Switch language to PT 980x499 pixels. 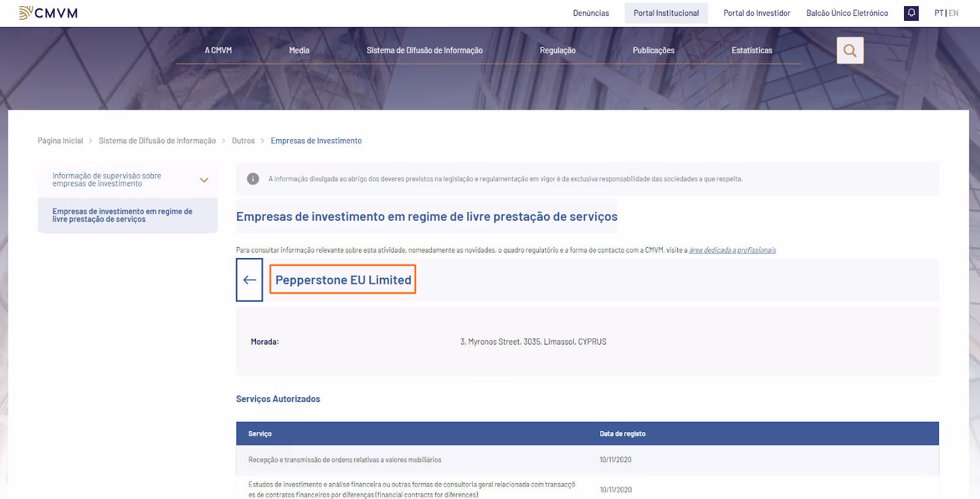tap(938, 13)
